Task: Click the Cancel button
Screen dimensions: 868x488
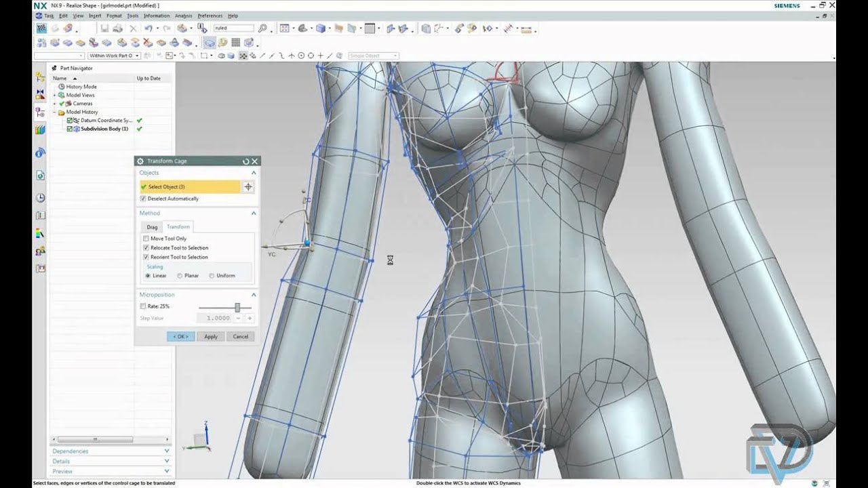Action: (x=241, y=336)
